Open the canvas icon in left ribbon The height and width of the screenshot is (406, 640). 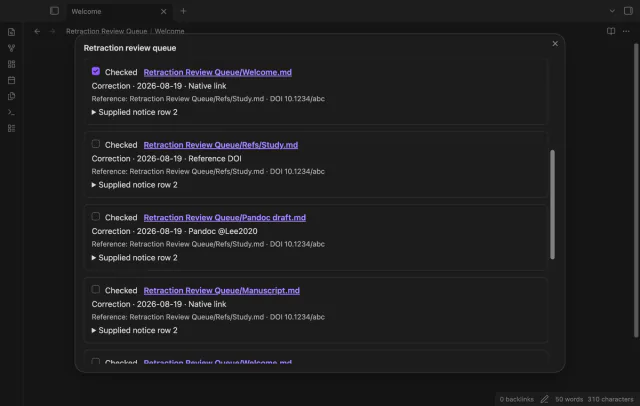click(11, 64)
